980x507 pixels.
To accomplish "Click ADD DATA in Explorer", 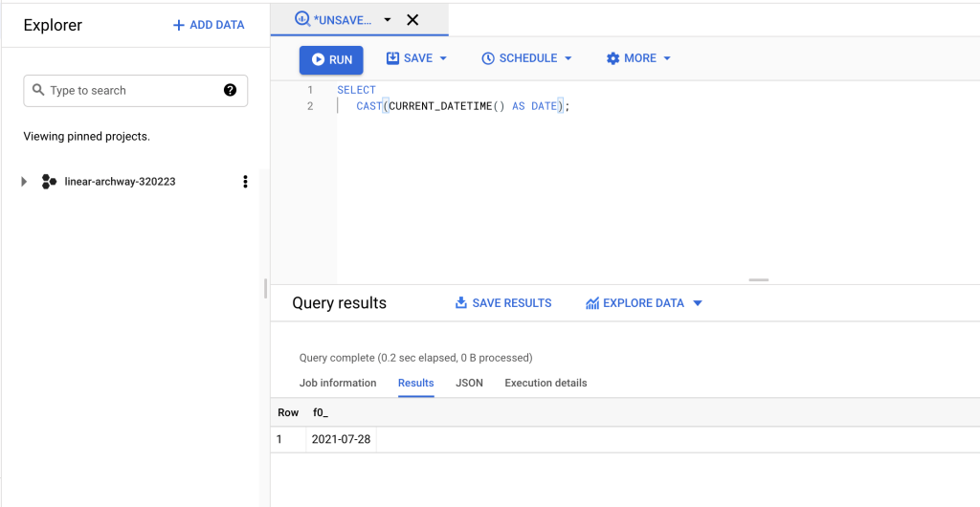I will (x=209, y=25).
